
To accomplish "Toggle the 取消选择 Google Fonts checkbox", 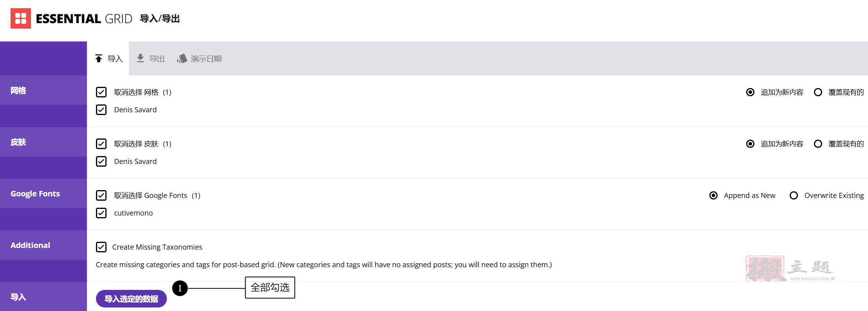I will [101, 196].
